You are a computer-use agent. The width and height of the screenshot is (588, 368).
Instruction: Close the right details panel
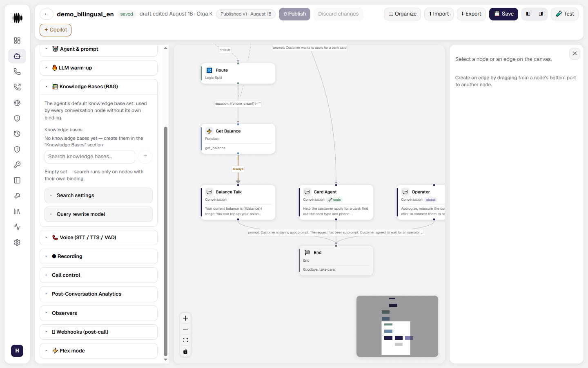pyautogui.click(x=575, y=54)
